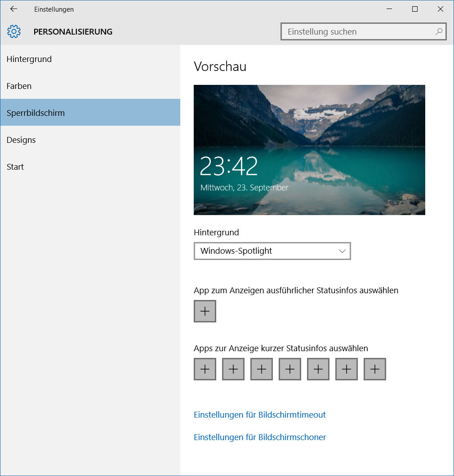
Task: Go to the Designs section
Action: click(x=21, y=140)
